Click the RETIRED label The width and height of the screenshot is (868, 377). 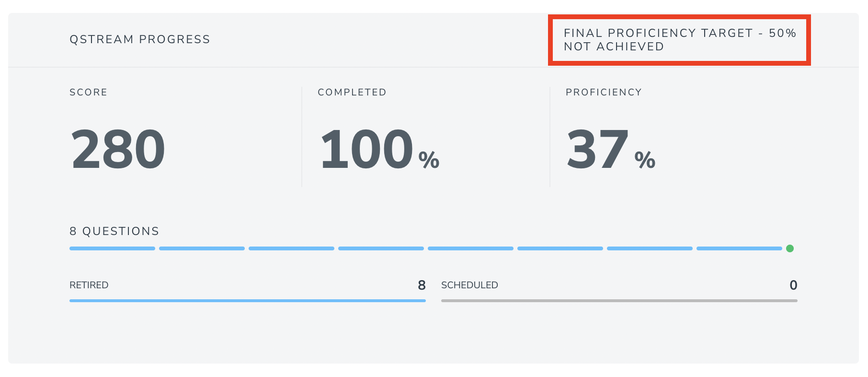[x=89, y=285]
